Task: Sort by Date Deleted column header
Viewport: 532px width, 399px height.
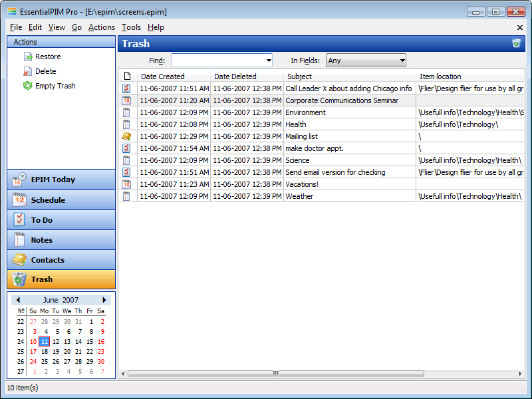Action: 247,76
